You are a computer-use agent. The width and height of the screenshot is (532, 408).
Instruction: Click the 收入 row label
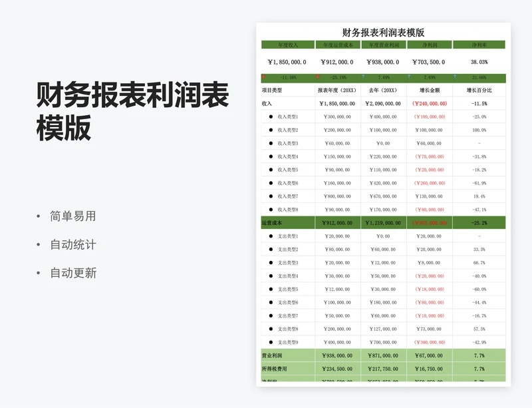(267, 104)
